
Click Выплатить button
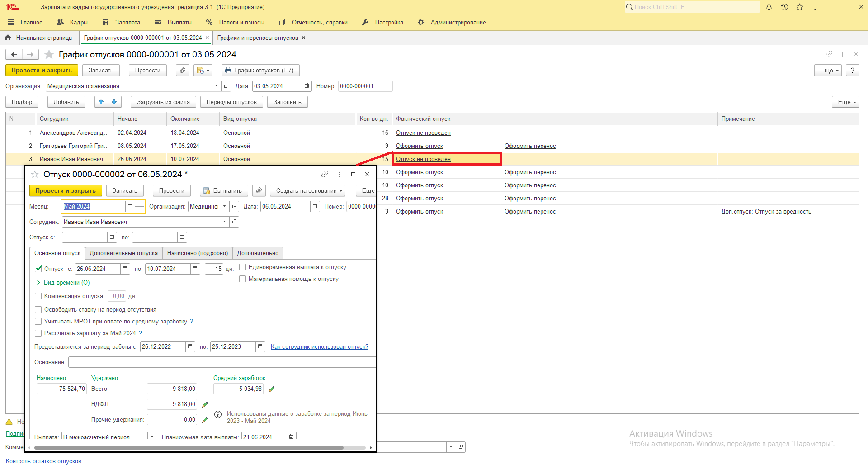[x=224, y=191]
